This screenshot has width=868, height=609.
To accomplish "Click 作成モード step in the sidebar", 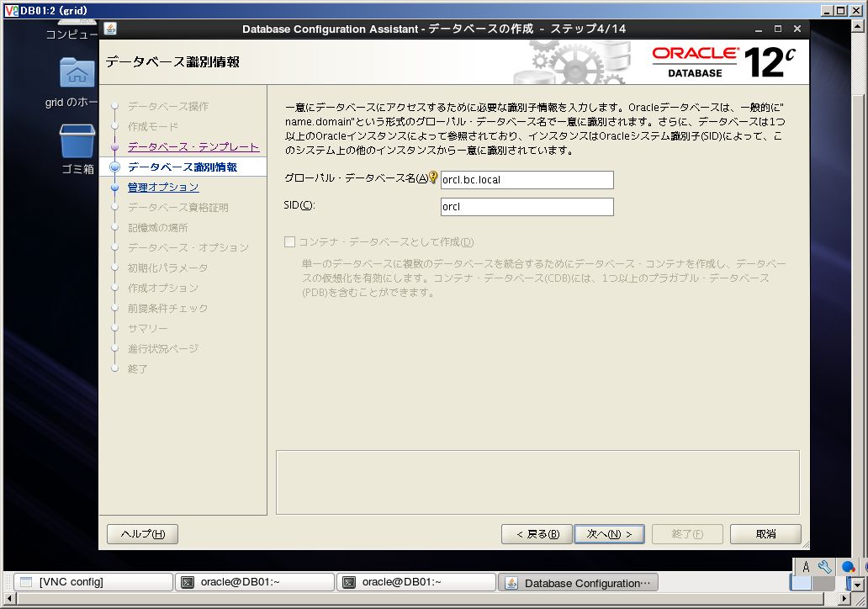I will coord(153,127).
